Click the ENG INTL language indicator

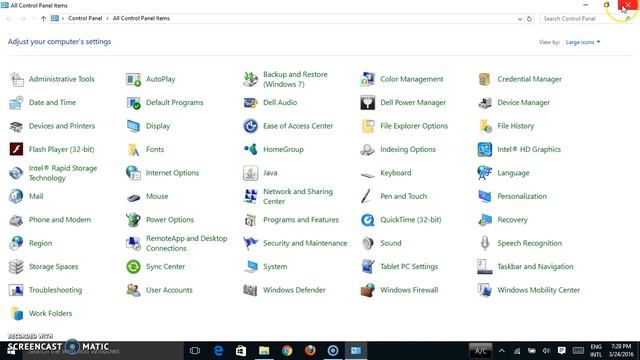coord(596,351)
